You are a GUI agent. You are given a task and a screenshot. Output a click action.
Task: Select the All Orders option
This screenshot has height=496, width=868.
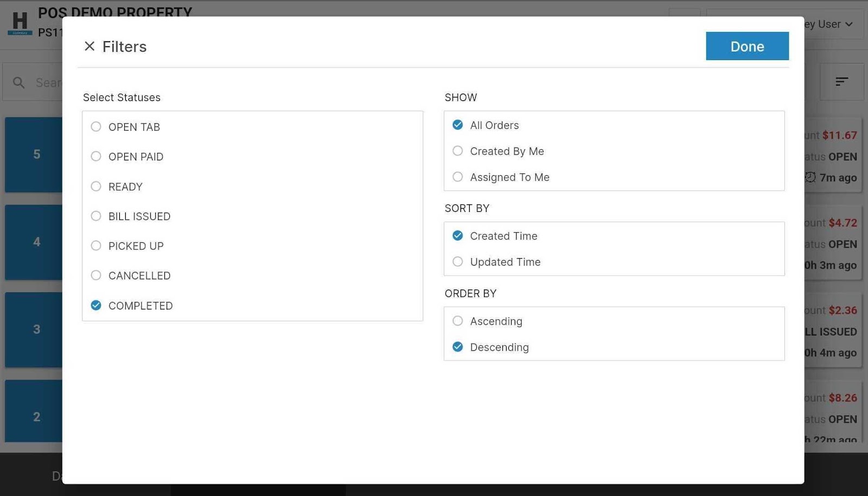(x=458, y=125)
